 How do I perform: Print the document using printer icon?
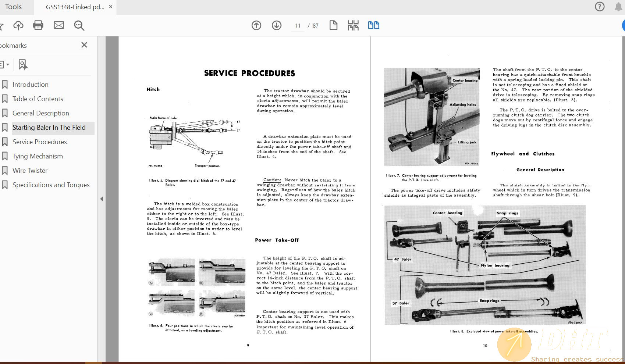coord(38,25)
